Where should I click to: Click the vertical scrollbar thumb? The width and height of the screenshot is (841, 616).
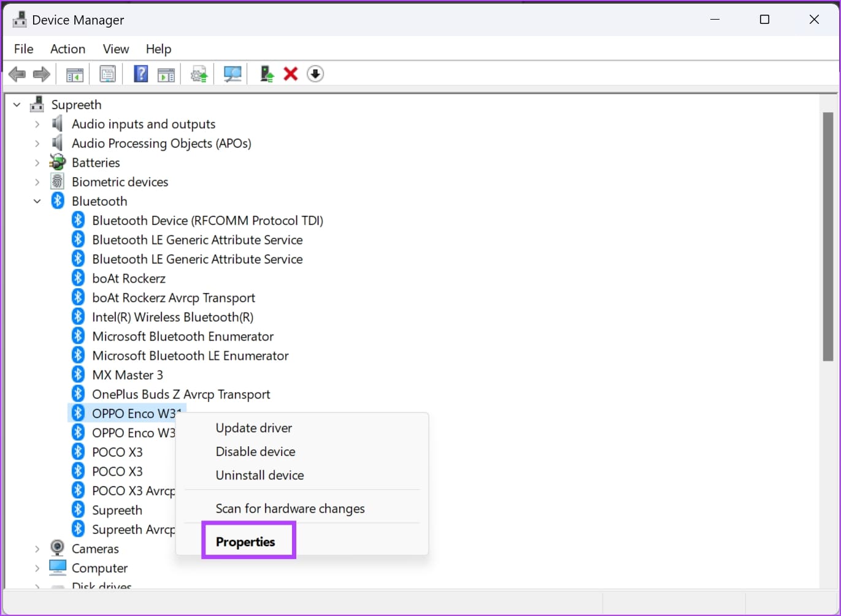tap(828, 236)
